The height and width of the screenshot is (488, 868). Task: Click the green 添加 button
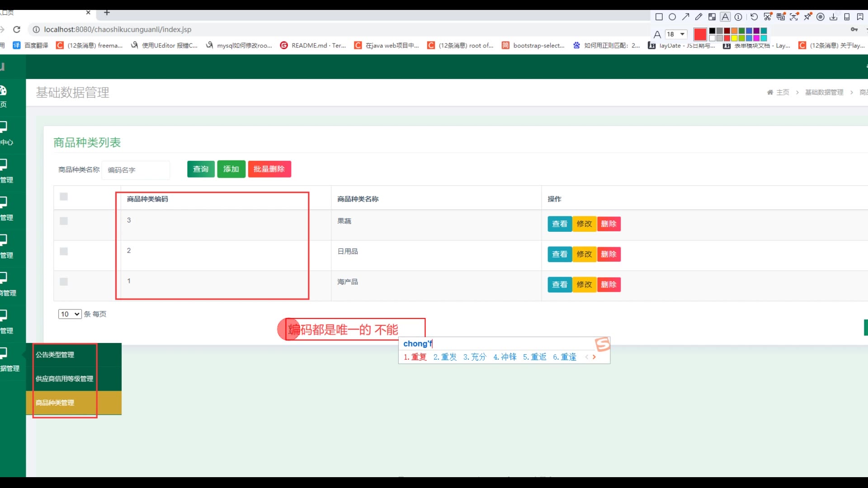tap(231, 169)
